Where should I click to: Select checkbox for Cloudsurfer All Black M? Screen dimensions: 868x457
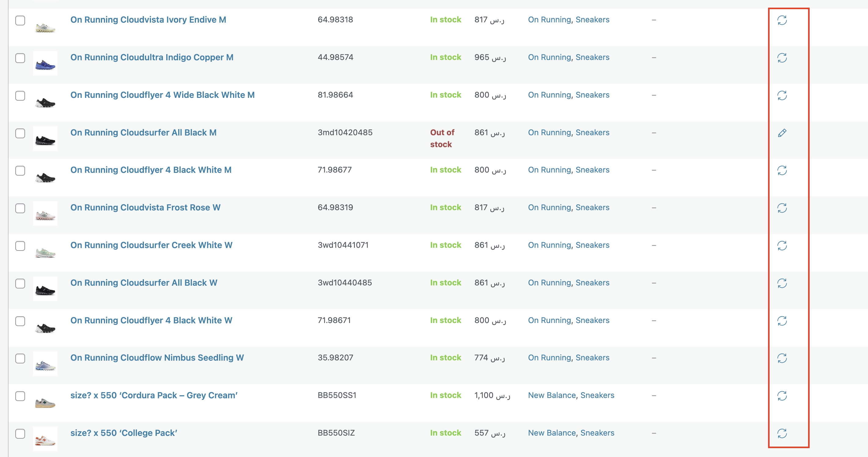click(x=20, y=133)
